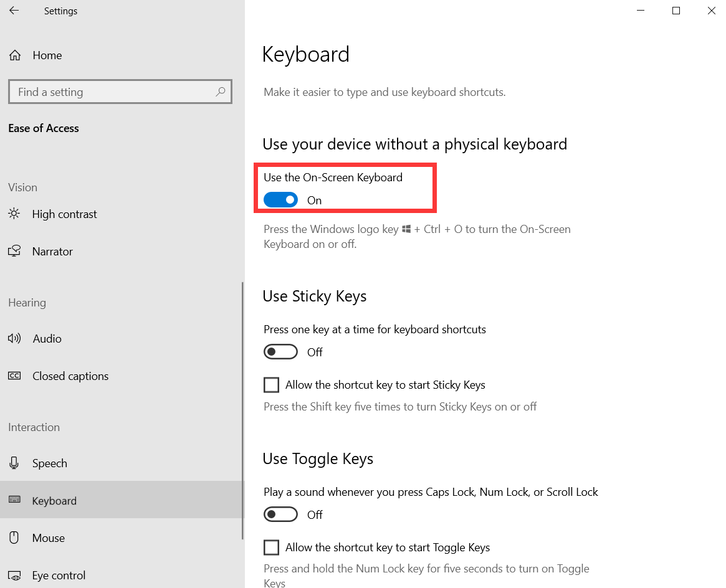Open the Settings title area

pos(60,11)
